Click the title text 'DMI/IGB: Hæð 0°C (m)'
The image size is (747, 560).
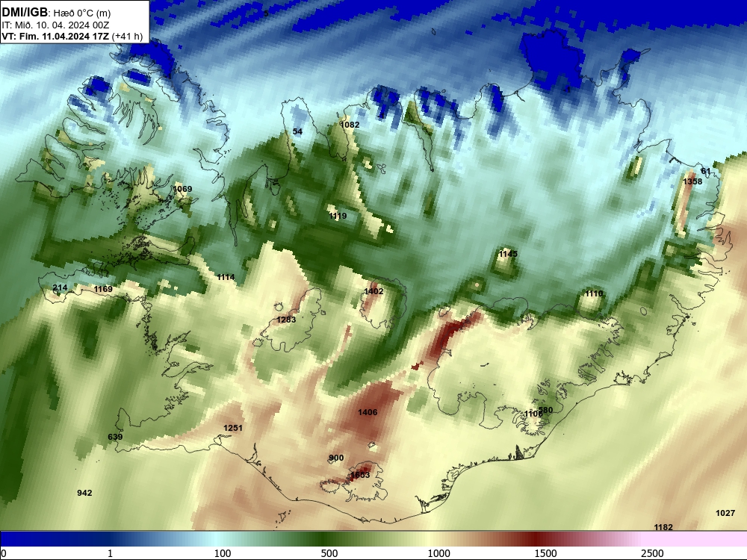[x=56, y=13]
